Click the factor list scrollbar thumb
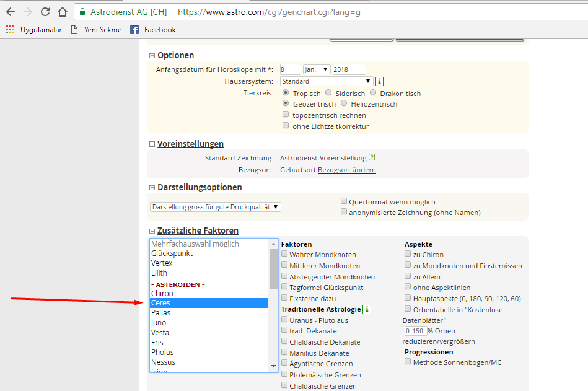The image size is (588, 391). pos(273,269)
